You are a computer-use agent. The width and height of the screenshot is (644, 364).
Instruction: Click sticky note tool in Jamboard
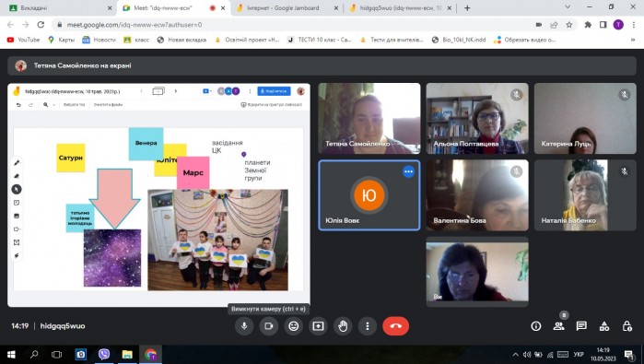point(17,203)
